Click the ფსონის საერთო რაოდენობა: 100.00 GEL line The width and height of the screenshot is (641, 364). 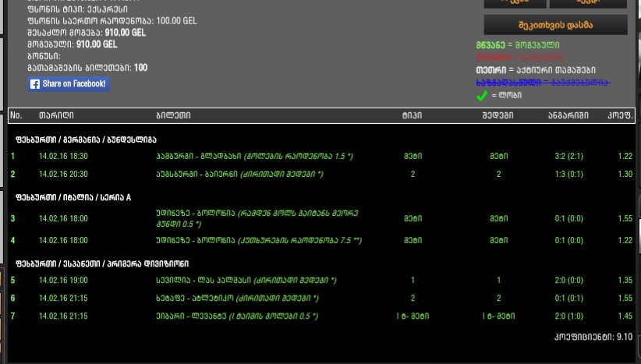(x=112, y=21)
